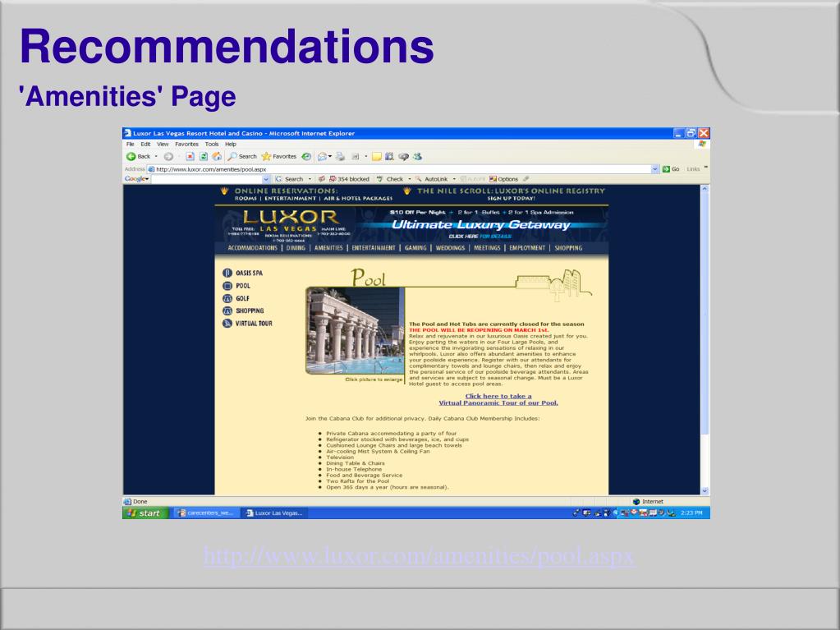
Task: Open the luxor.com pool URL link below screenshot
Action: click(x=419, y=557)
